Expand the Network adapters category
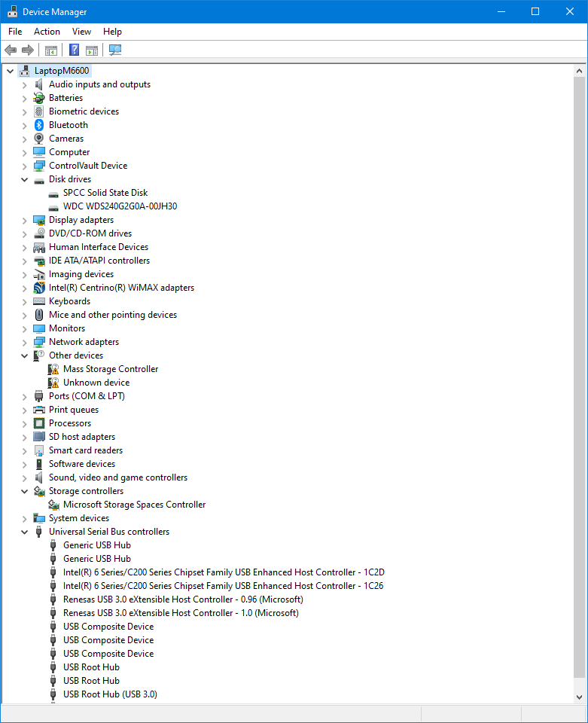Viewport: 588px width, 723px height. 24,342
